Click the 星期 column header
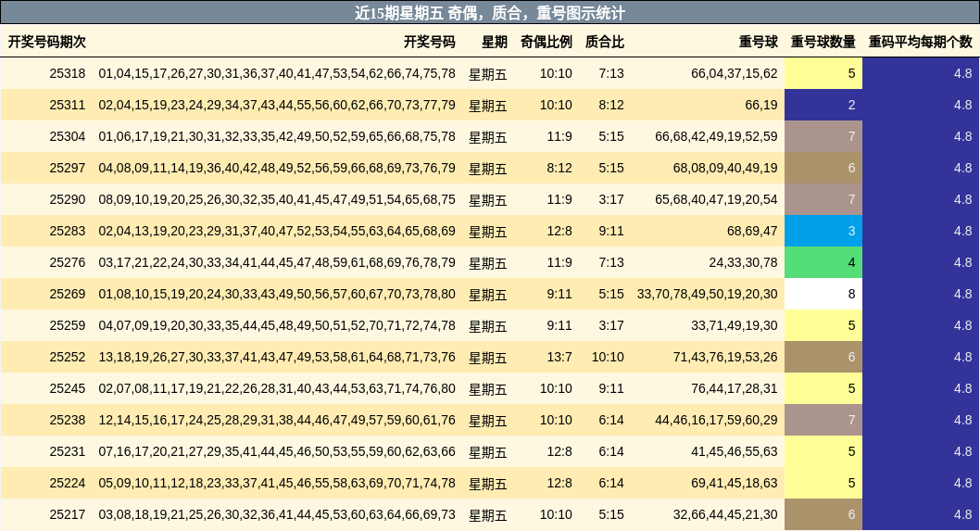Image resolution: width=980 pixels, height=531 pixels. pos(495,42)
